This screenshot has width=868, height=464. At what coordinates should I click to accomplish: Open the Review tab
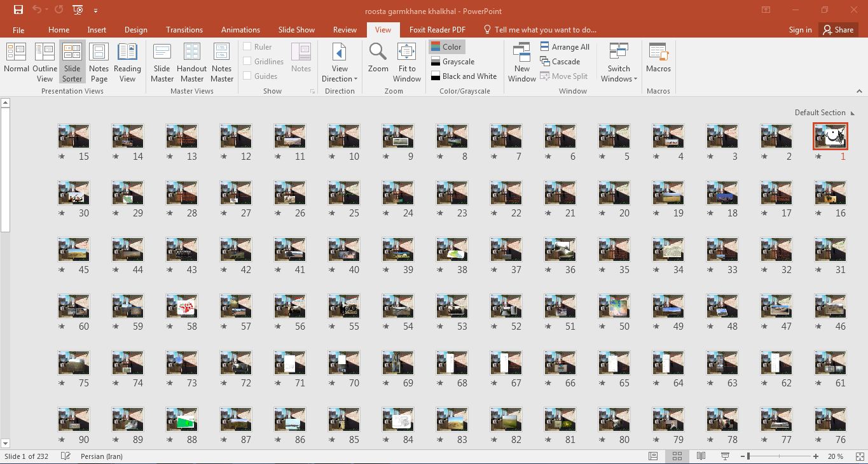[345, 30]
